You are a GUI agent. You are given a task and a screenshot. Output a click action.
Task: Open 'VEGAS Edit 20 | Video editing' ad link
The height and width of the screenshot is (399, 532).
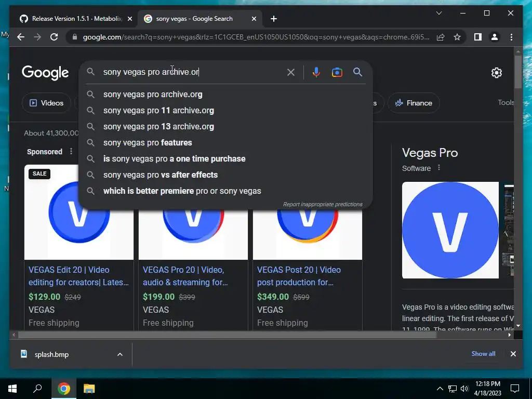click(x=78, y=276)
